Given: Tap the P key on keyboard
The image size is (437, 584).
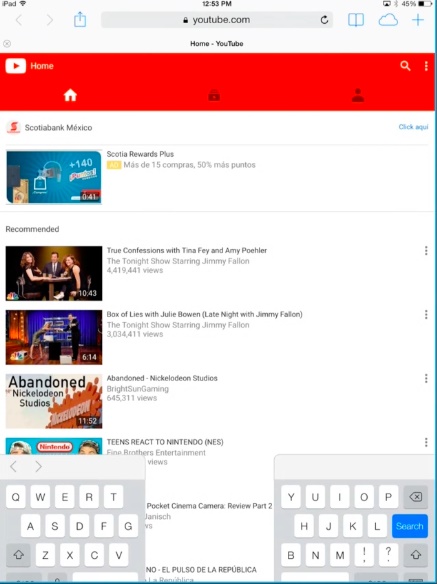Looking at the screenshot, I should [389, 497].
